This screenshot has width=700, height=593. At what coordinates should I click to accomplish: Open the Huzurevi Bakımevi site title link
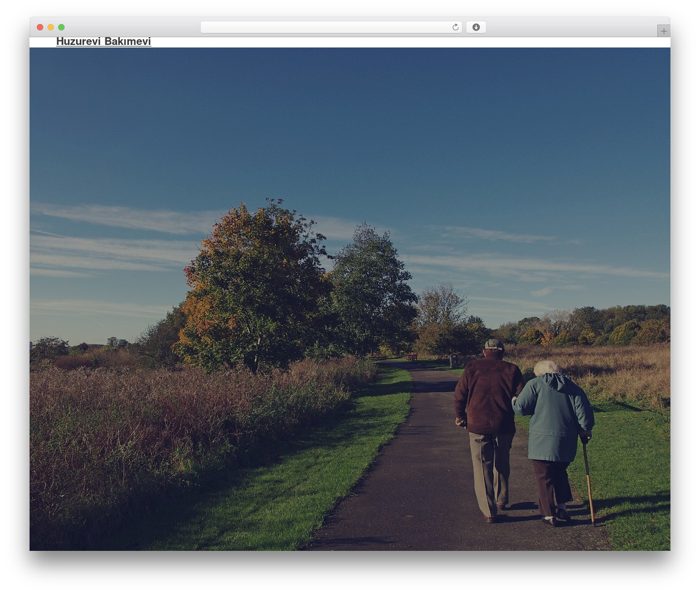(103, 42)
